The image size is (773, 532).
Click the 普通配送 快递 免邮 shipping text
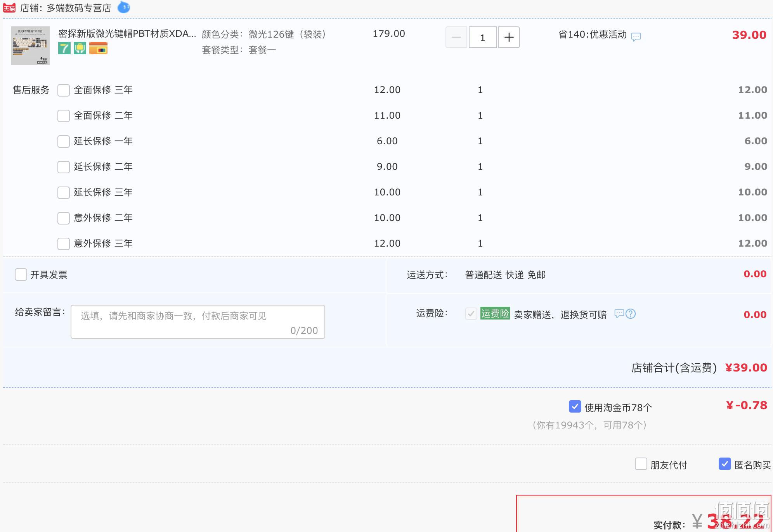pyautogui.click(x=505, y=275)
